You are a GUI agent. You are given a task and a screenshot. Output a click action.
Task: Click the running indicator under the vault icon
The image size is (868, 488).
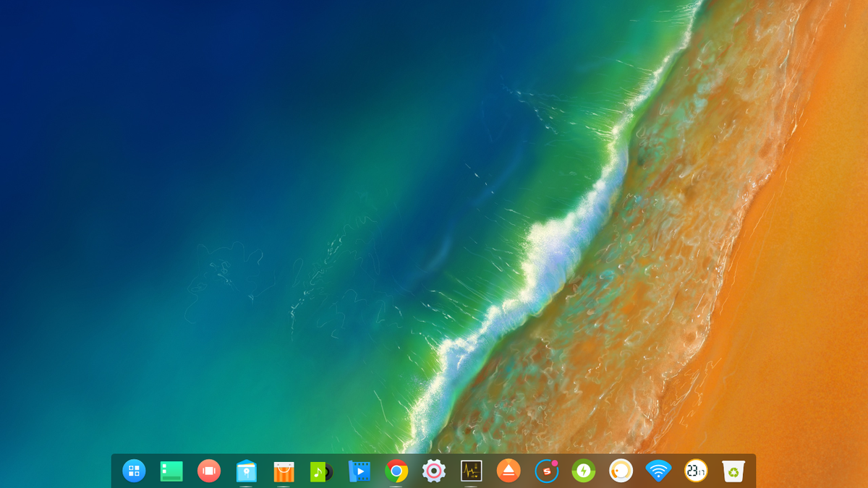[246, 485]
